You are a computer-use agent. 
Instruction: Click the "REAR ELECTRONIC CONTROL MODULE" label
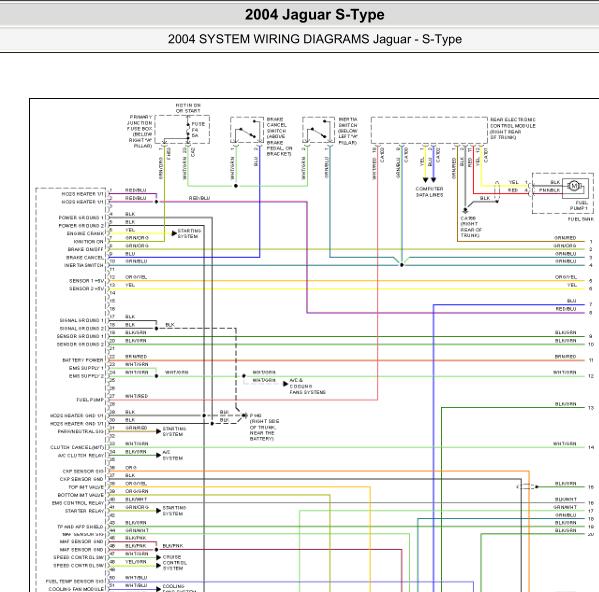513,129
